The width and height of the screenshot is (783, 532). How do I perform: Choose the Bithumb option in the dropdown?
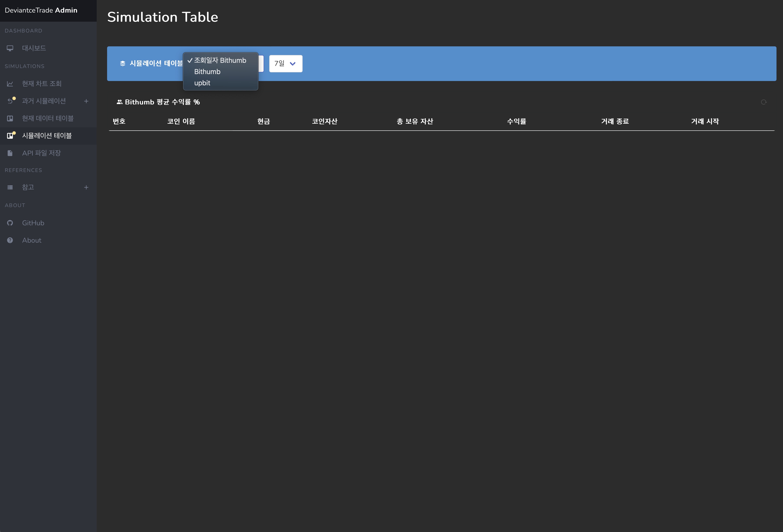click(207, 72)
